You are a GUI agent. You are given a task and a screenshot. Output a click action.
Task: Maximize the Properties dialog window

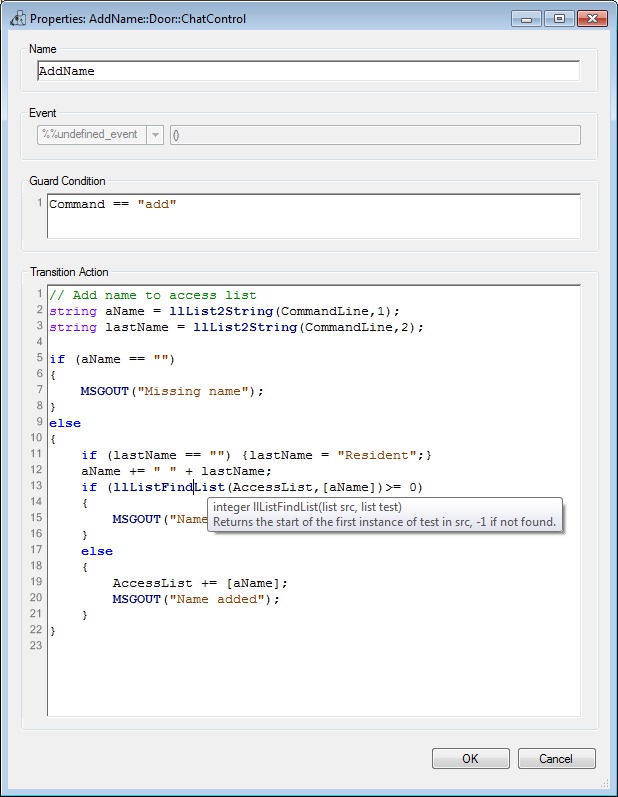pos(559,19)
